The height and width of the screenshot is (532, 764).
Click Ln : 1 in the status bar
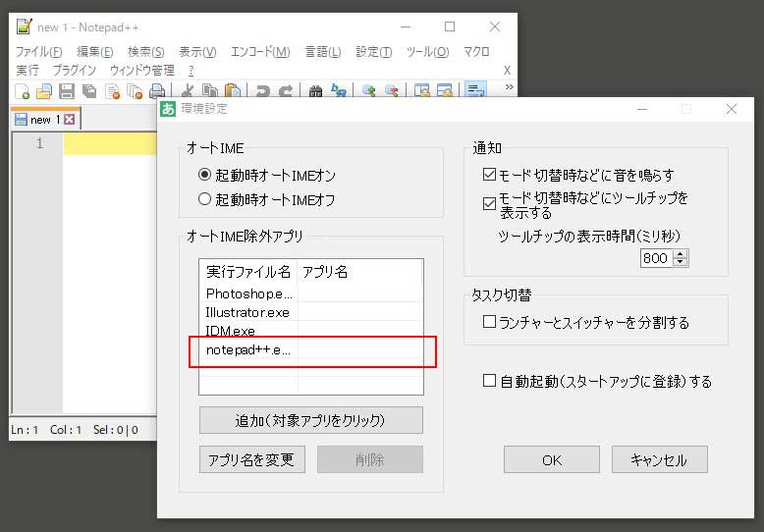coord(25,430)
